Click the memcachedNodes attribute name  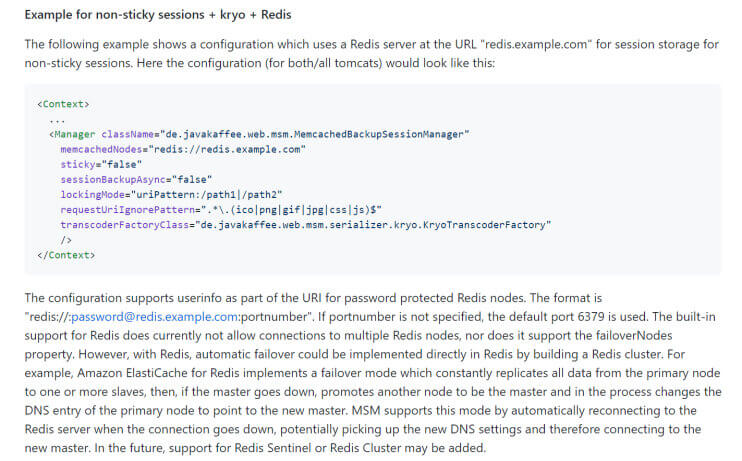coord(101,150)
